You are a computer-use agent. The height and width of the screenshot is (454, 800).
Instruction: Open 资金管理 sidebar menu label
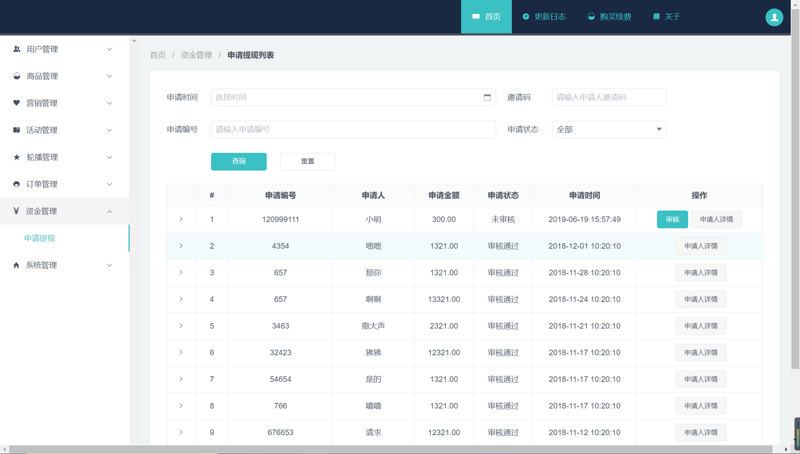click(41, 211)
